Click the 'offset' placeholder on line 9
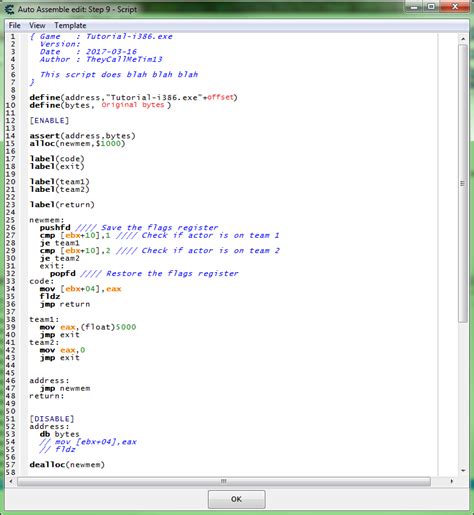This screenshot has width=474, height=515. click(x=220, y=97)
